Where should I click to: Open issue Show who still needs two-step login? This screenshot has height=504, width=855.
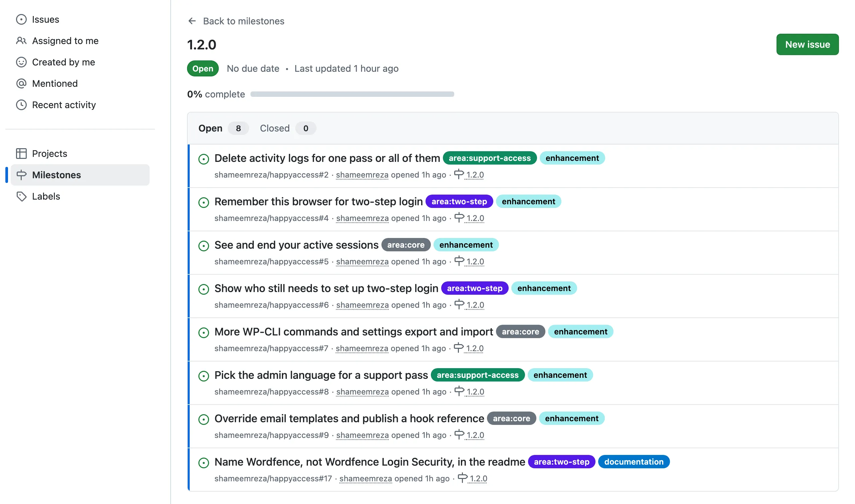326,288
